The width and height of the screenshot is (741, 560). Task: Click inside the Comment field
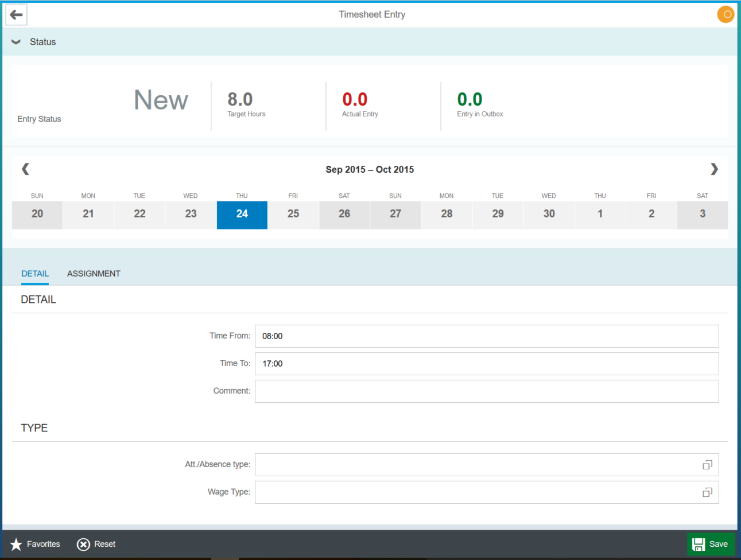click(x=487, y=391)
